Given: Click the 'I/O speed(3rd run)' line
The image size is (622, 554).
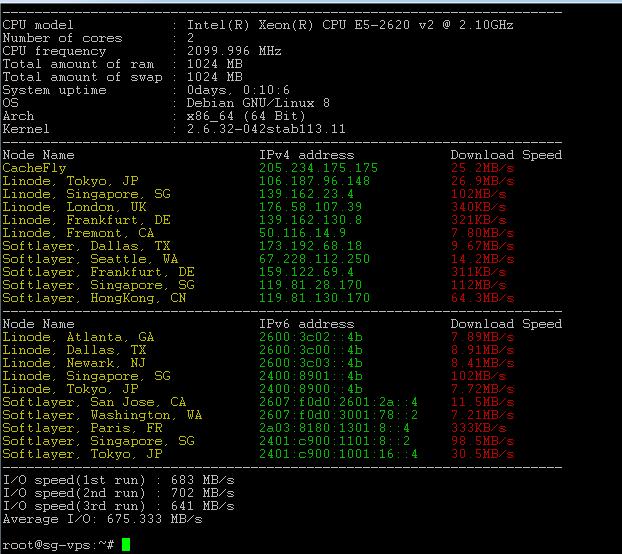Looking at the screenshot, I should tap(119, 506).
